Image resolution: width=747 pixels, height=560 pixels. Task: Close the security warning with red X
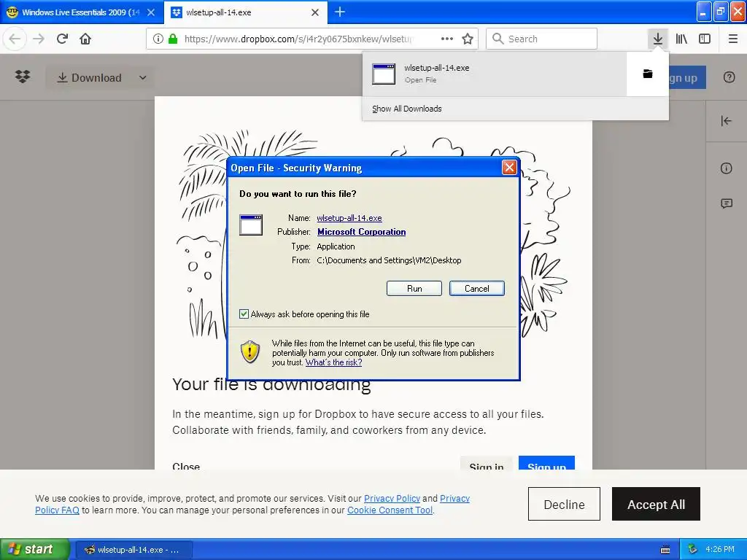[x=509, y=167]
